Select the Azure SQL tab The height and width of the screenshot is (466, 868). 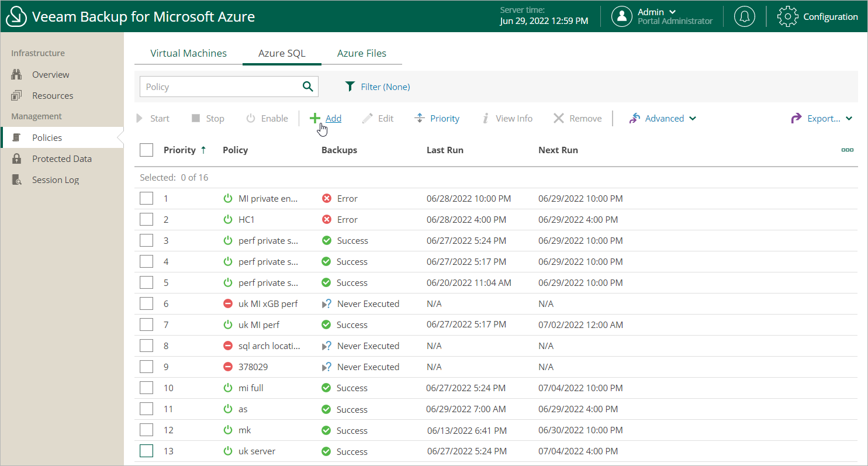coord(282,53)
